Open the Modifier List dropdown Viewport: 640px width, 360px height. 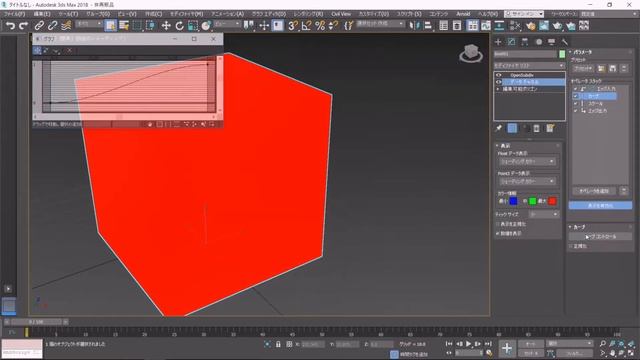tap(529, 65)
